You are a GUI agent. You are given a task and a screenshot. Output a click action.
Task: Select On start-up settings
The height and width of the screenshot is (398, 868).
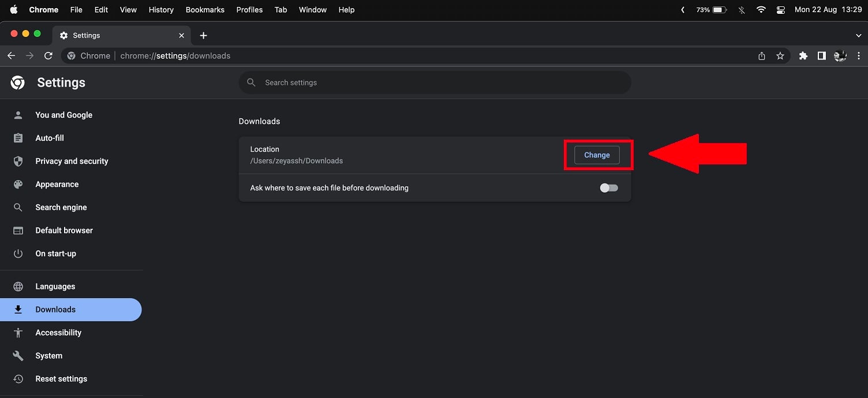[x=55, y=253]
